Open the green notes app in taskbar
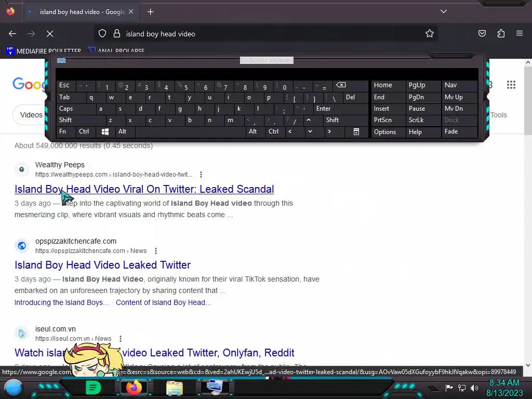This screenshot has width=532, height=399. (94, 388)
